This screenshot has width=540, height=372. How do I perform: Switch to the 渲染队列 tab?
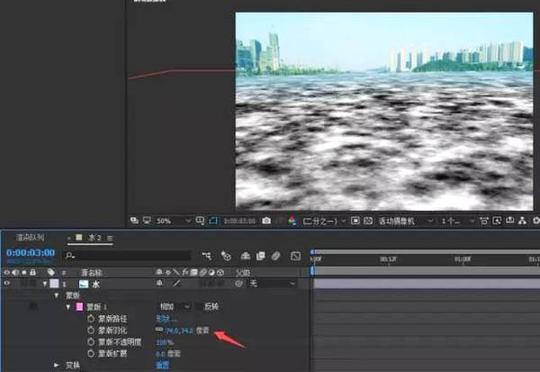[30, 237]
